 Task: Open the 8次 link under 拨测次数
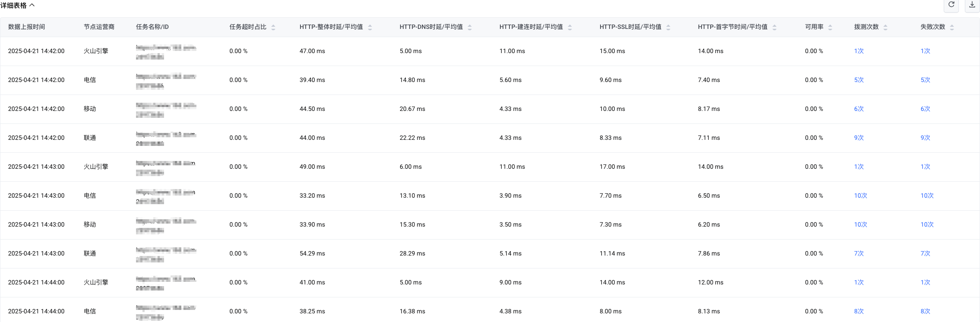coord(859,311)
